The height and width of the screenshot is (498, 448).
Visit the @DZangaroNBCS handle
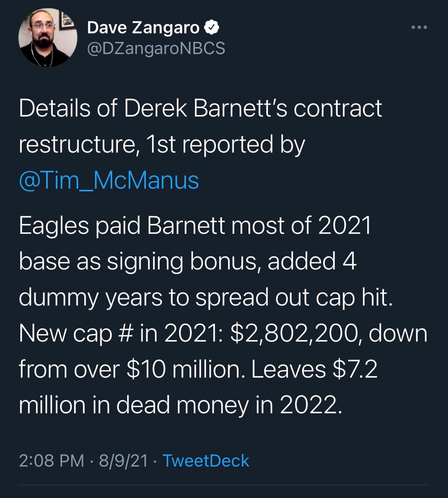pyautogui.click(x=156, y=49)
